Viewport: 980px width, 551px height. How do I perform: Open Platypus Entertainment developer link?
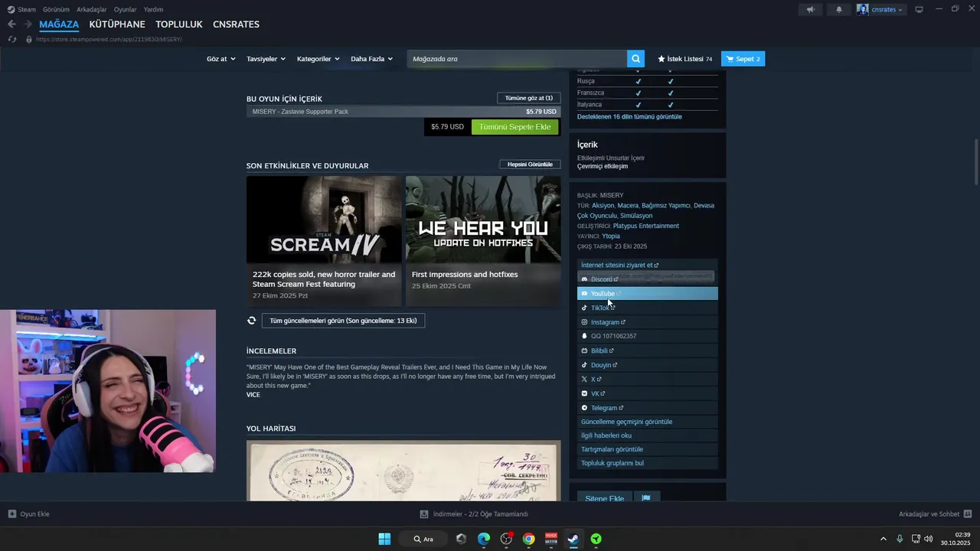click(646, 226)
